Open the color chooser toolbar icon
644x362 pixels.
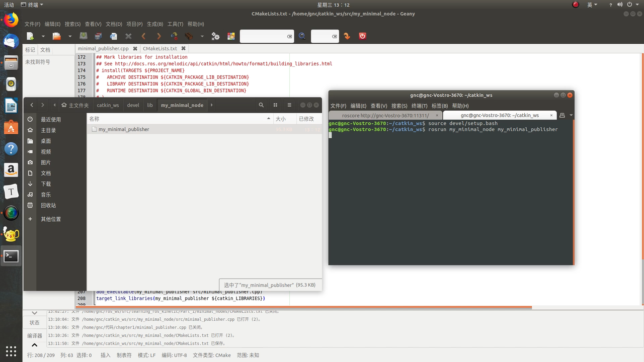click(x=231, y=36)
